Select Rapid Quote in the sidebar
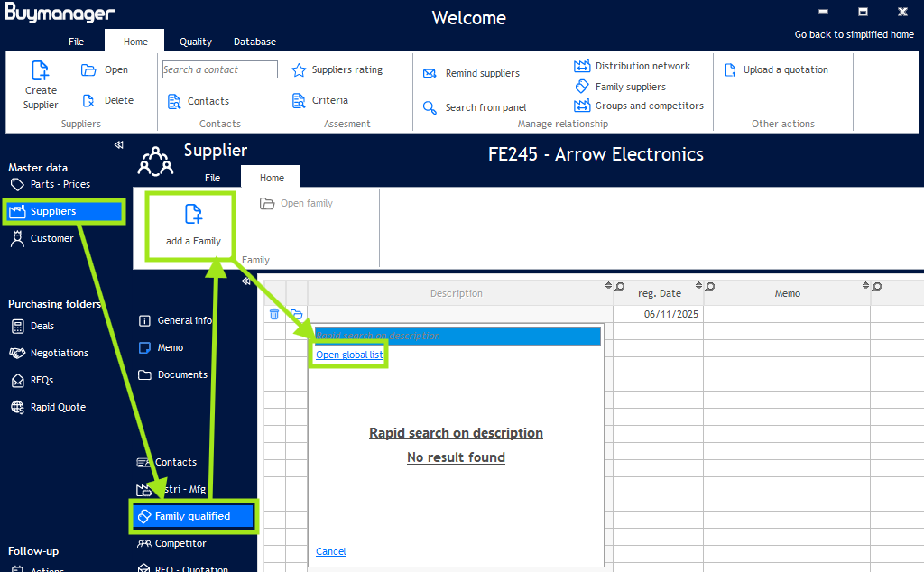The width and height of the screenshot is (924, 572). tap(58, 407)
